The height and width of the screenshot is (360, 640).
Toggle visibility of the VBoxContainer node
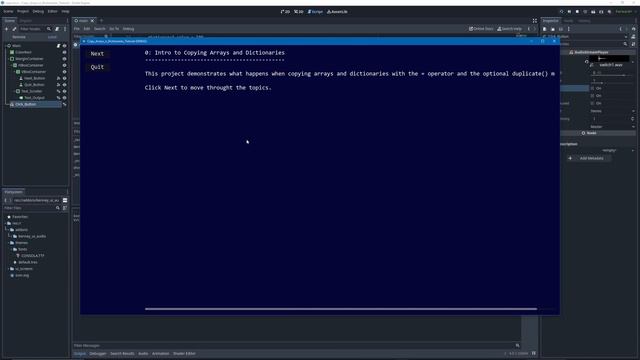pyautogui.click(x=64, y=72)
